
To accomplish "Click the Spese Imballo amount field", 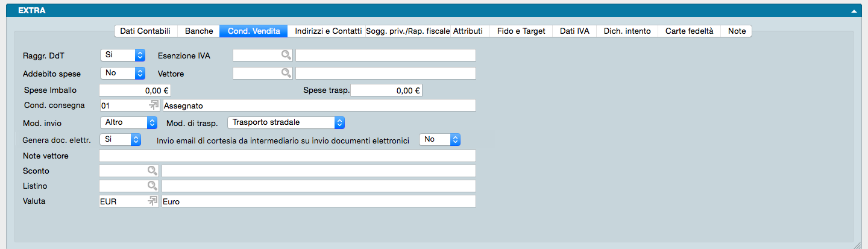I will click(135, 90).
